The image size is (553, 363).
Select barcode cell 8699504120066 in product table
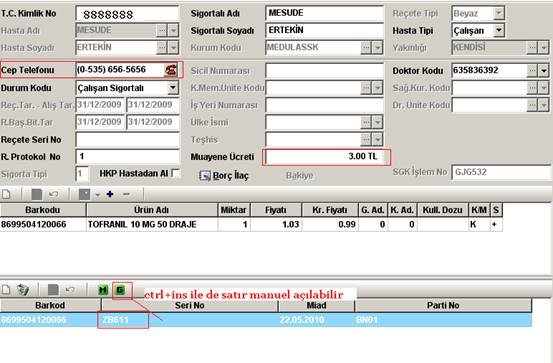[x=43, y=224]
